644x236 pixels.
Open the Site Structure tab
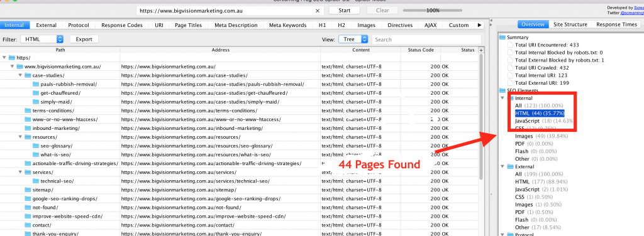coord(570,24)
